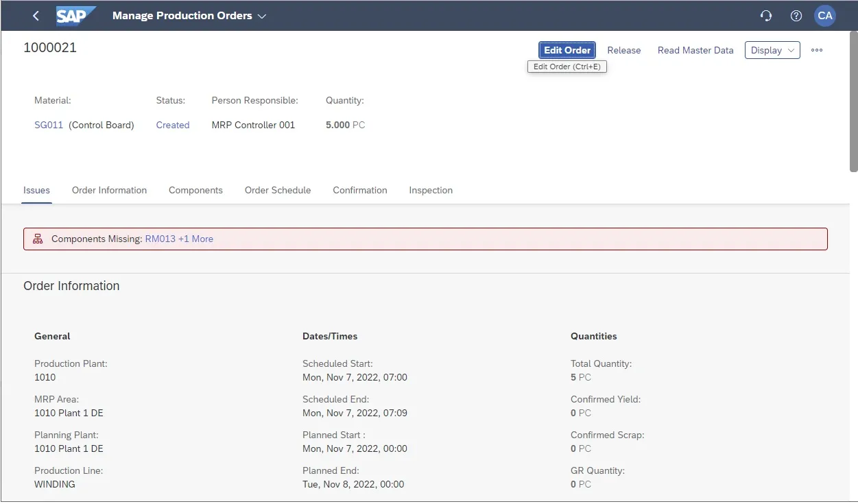Click the back arrow in header
Screen dimensions: 858x504
point(36,16)
